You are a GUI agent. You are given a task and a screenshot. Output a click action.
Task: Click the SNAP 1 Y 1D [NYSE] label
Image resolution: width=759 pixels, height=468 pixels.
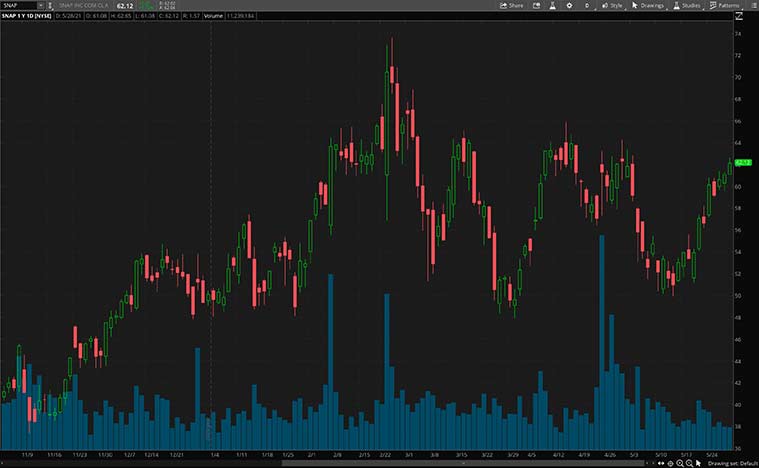27,16
